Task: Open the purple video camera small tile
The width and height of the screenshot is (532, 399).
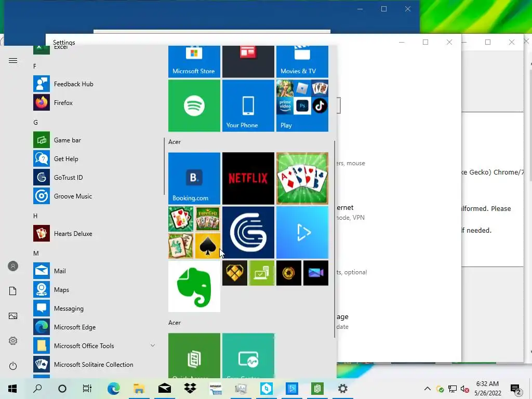Action: coord(315,273)
